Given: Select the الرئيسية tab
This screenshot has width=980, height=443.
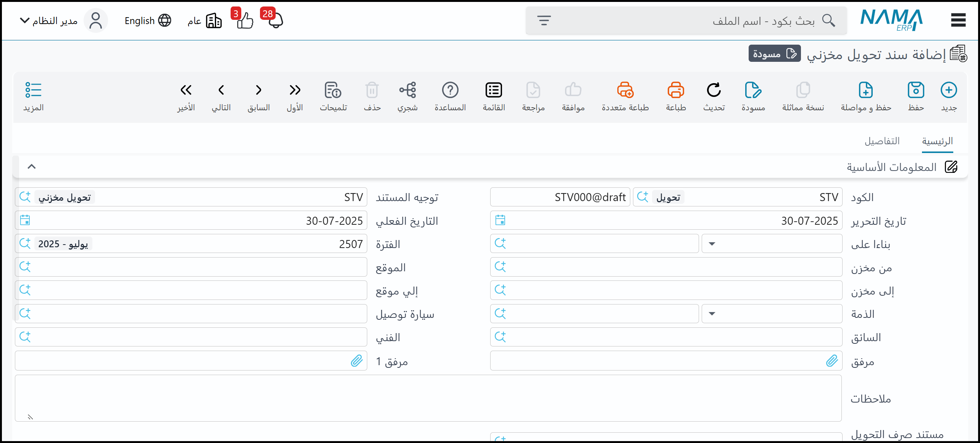Looking at the screenshot, I should click(x=937, y=141).
